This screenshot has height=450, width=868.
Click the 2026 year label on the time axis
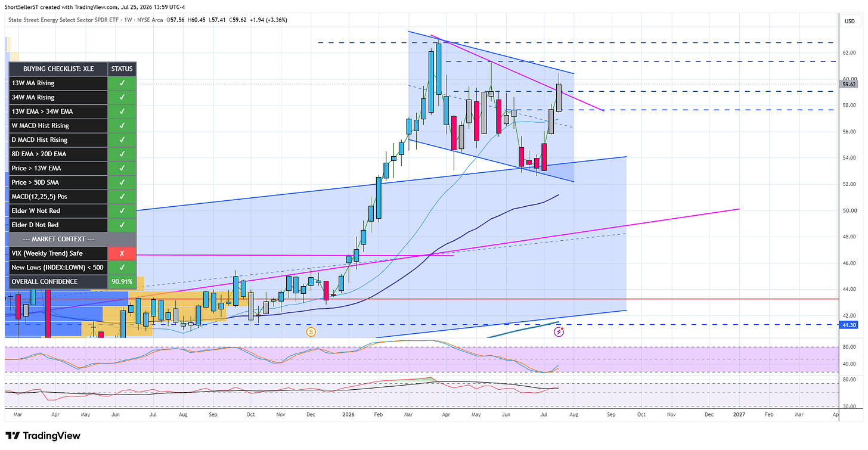pos(348,413)
